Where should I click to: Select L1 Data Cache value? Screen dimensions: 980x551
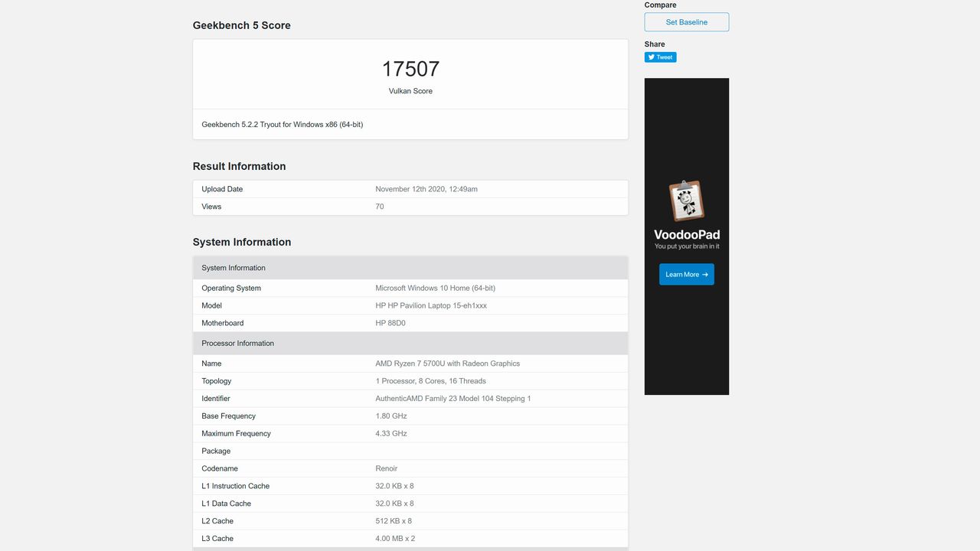pos(394,504)
